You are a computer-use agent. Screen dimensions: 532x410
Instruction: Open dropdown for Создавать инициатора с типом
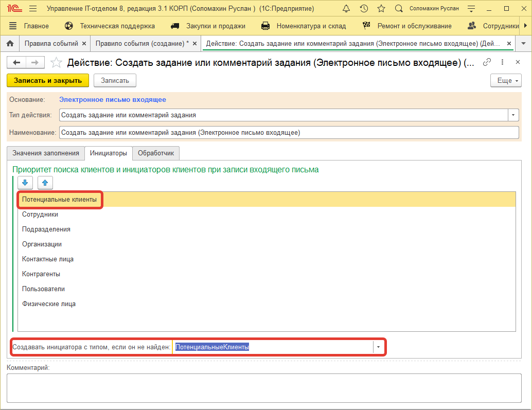click(x=378, y=347)
